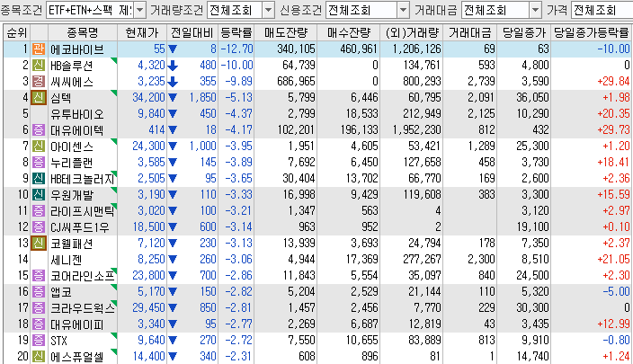The width and height of the screenshot is (633, 364).
Task: Click closing change +29.84 for 씨씨에스
Action: [613, 82]
